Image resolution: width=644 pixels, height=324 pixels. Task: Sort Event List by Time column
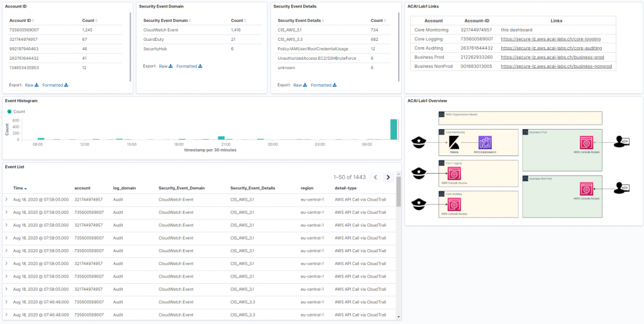click(20, 188)
